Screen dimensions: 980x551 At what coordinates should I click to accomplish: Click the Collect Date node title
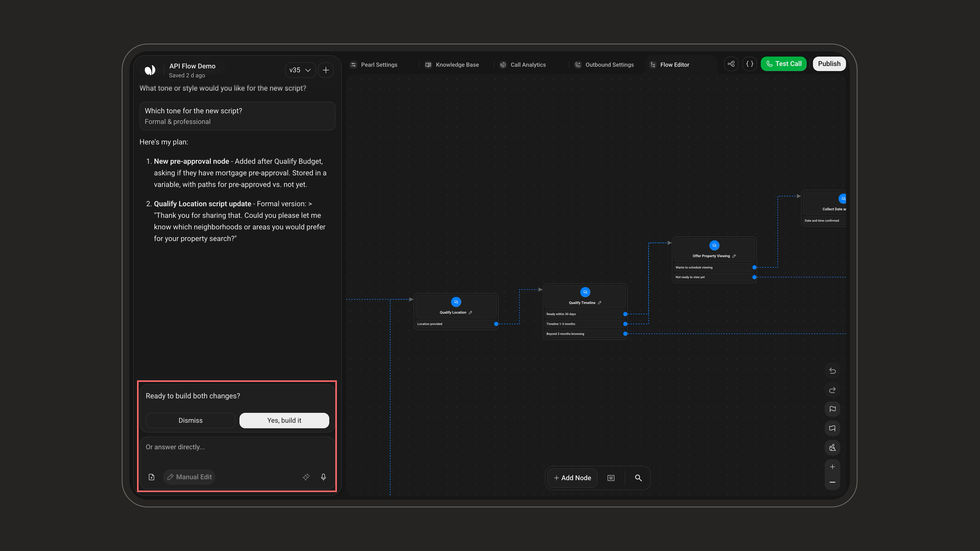834,209
